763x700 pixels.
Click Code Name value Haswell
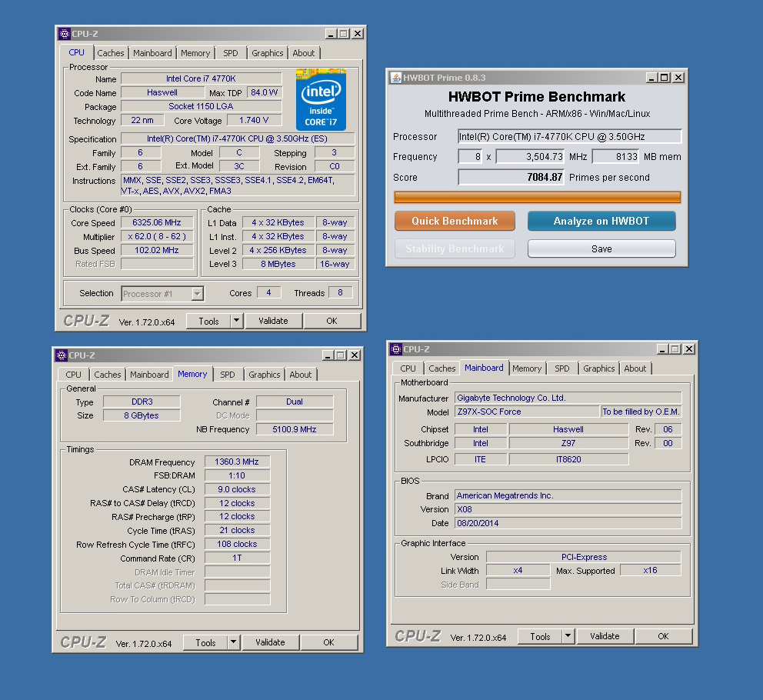pyautogui.click(x=162, y=92)
